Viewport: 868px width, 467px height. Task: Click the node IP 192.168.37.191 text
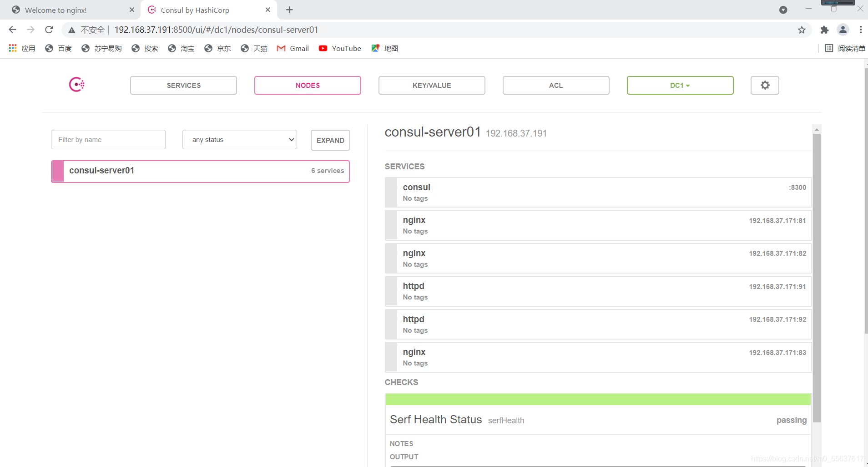coord(516,133)
